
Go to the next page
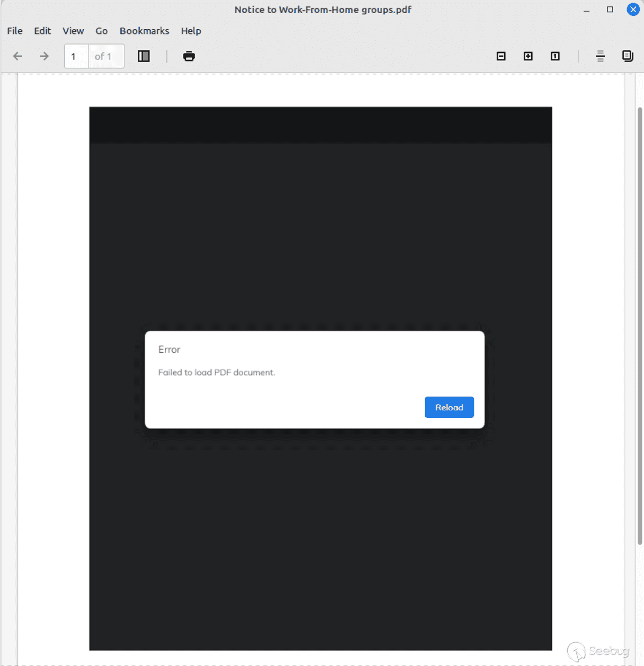(x=44, y=56)
